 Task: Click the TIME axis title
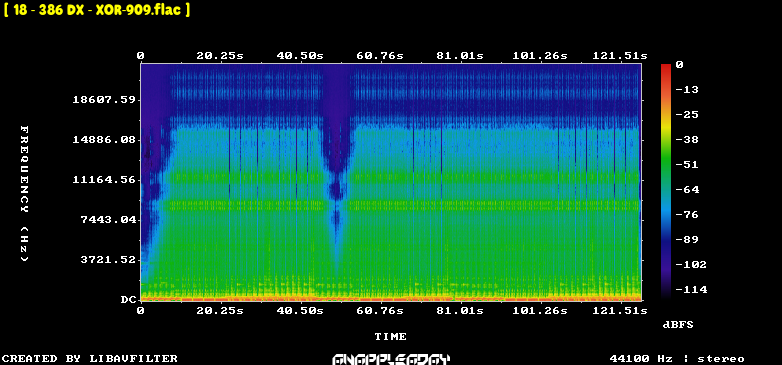point(391,337)
